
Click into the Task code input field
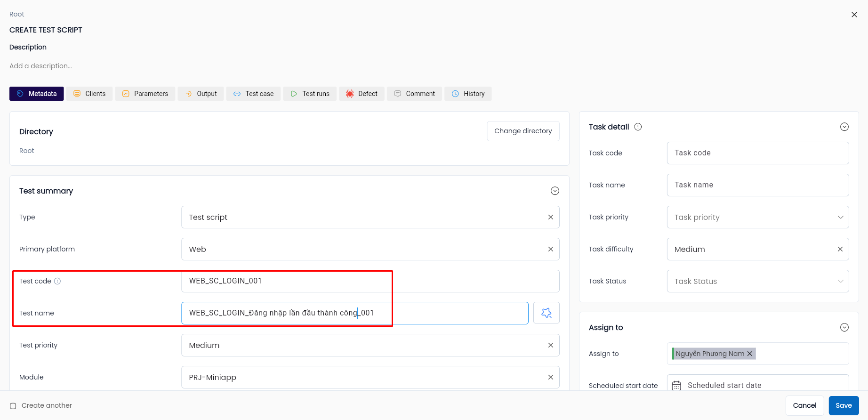tap(757, 153)
